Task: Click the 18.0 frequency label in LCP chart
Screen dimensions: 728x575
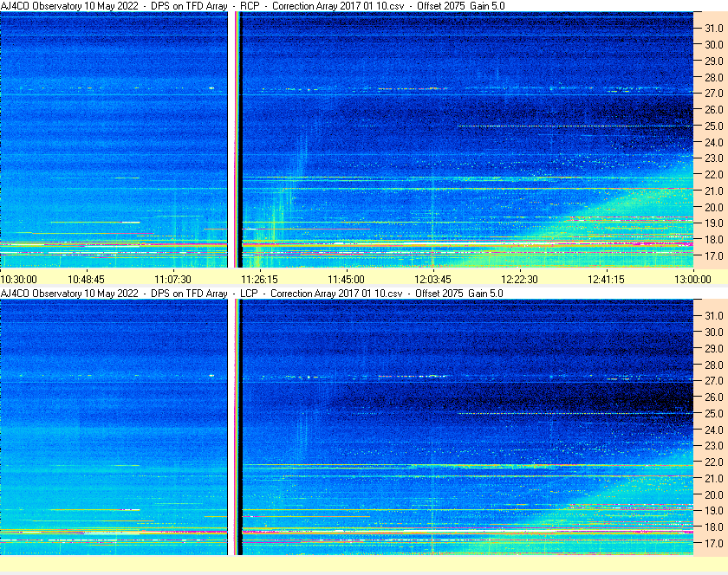Action: 714,527
